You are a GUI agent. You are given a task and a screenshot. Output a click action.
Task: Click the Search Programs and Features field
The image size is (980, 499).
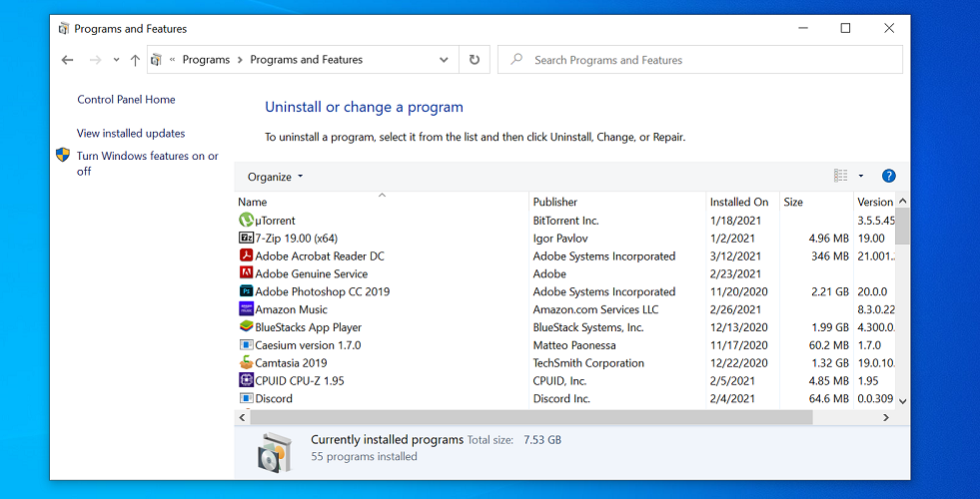pos(700,60)
